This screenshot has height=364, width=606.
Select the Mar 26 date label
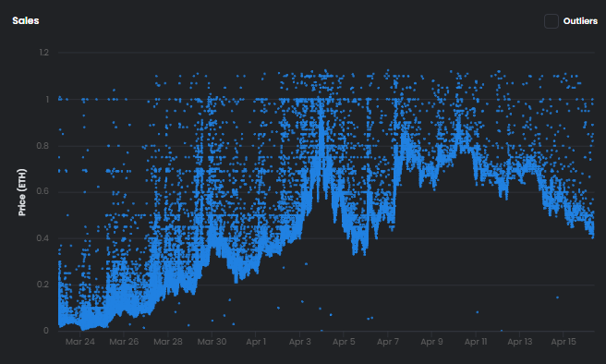pos(124,342)
